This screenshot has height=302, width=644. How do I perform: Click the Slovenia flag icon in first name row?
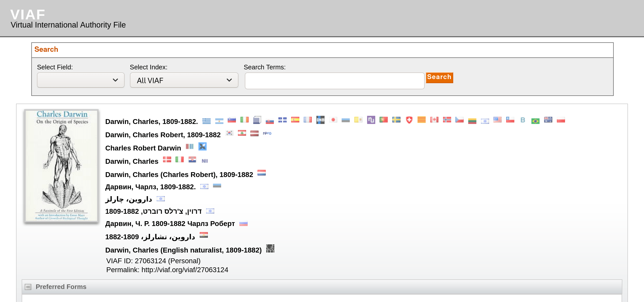tap(232, 120)
